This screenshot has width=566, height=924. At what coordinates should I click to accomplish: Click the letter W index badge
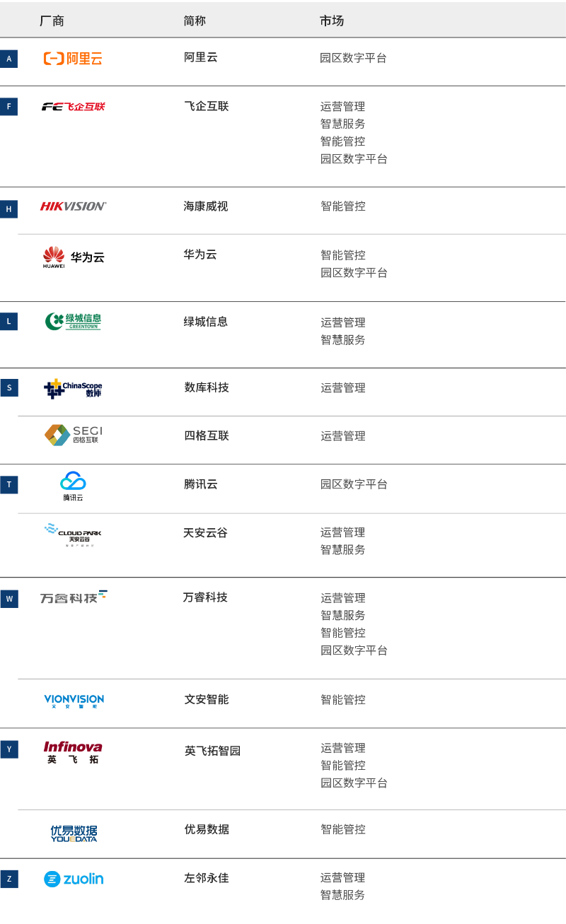click(9, 600)
